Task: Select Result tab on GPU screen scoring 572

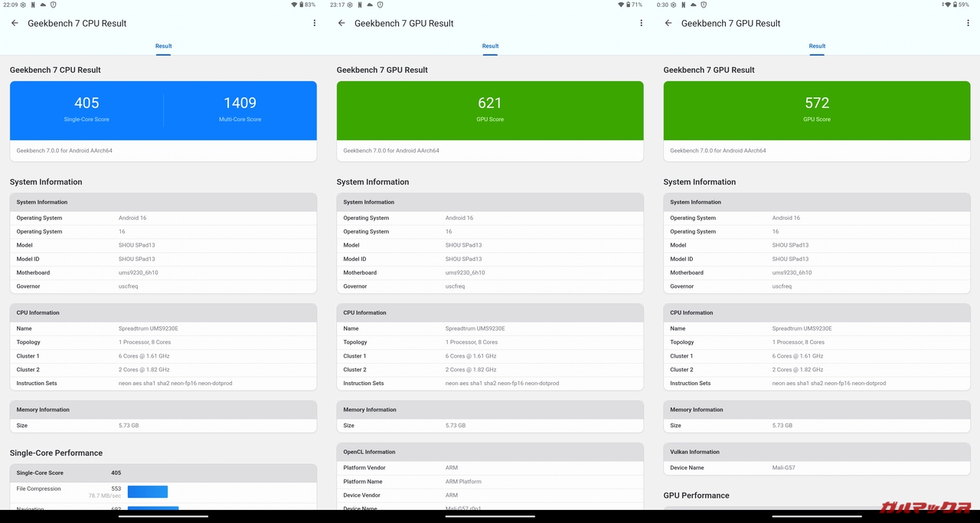Action: 817,46
